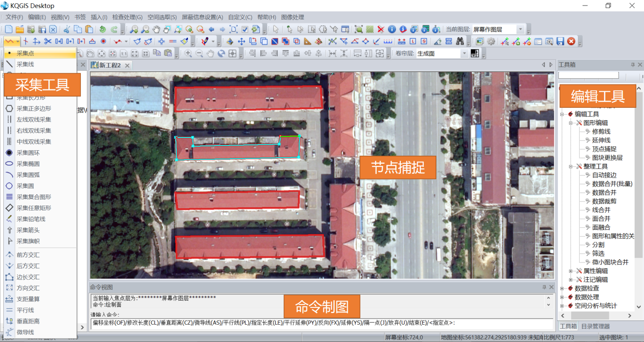Toggle the pin on the 命令视图 panel
The image size is (644, 342).
coord(544,287)
